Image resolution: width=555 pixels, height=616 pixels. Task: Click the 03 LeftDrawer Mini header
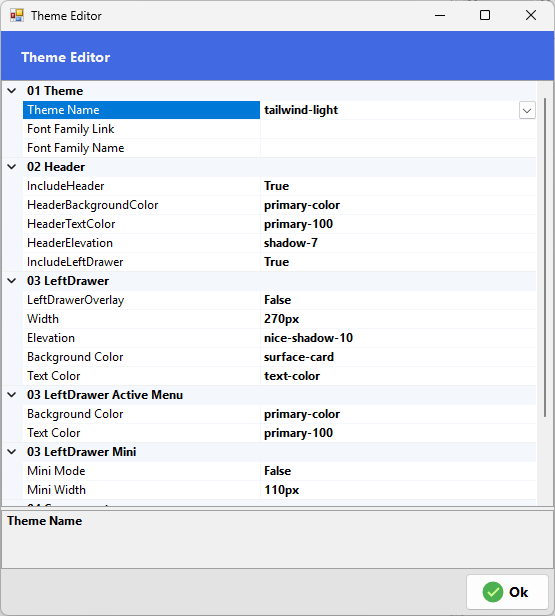(81, 452)
